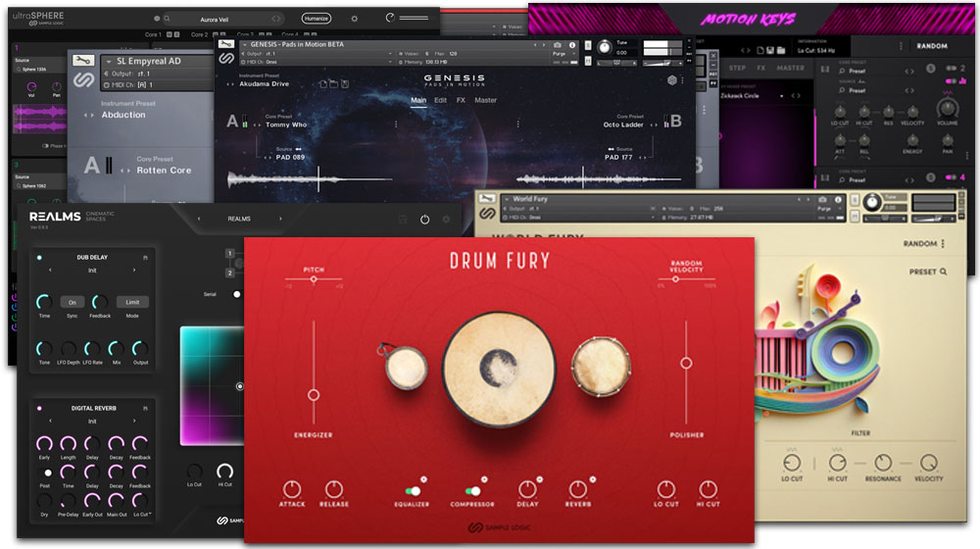Open the World Fury instrument name dropdown
Viewport: 980px width, 549px height.
[507, 199]
